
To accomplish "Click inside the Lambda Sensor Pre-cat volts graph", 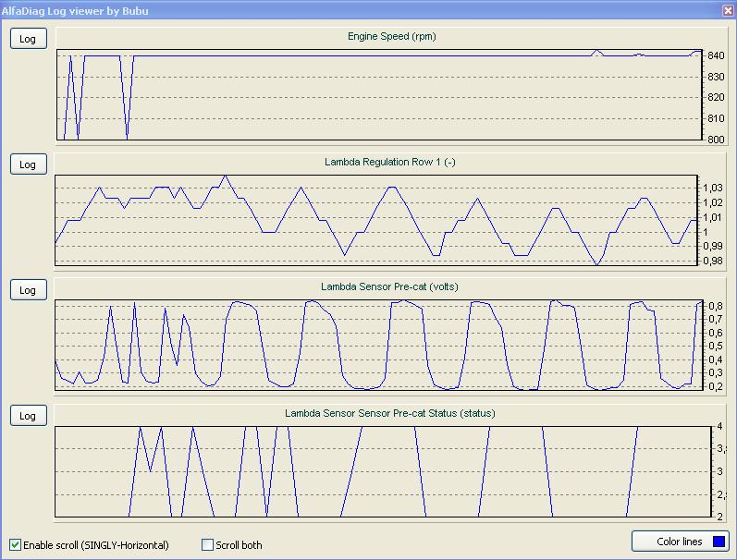I will pyautogui.click(x=370, y=347).
